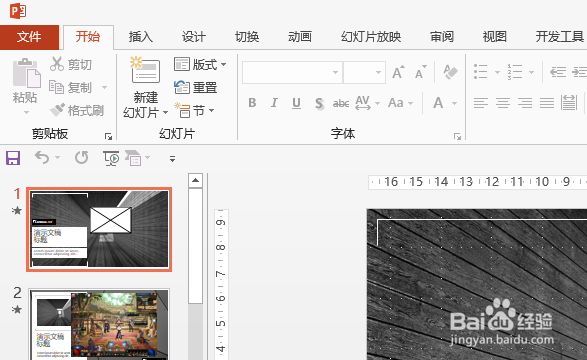The width and height of the screenshot is (587, 360).
Task: Open Font dialog launcher
Action: (x=457, y=137)
